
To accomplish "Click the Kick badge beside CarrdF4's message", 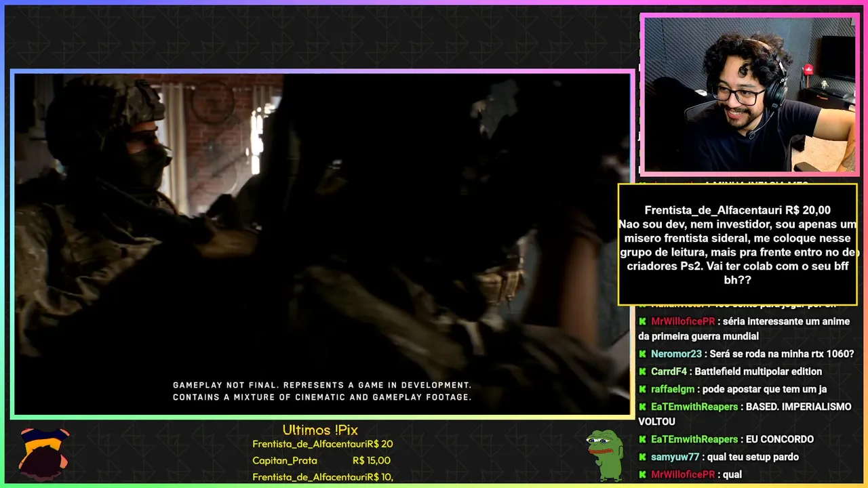I will tap(642, 371).
